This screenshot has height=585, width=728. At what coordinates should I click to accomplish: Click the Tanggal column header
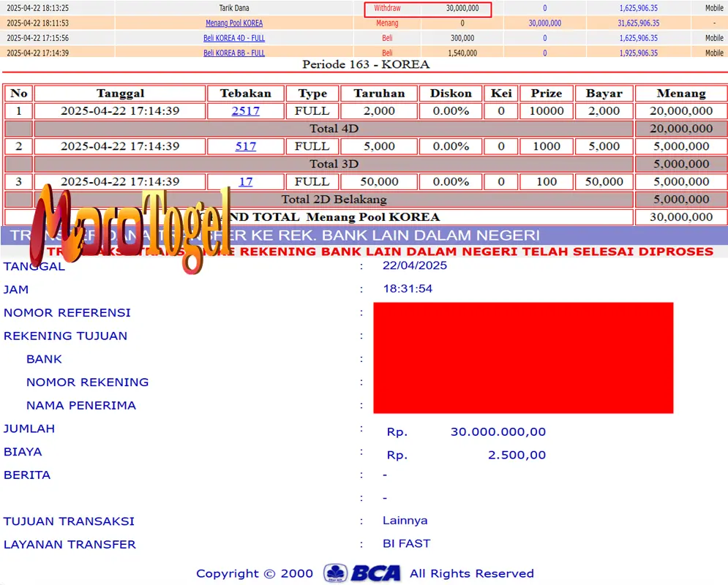120,93
